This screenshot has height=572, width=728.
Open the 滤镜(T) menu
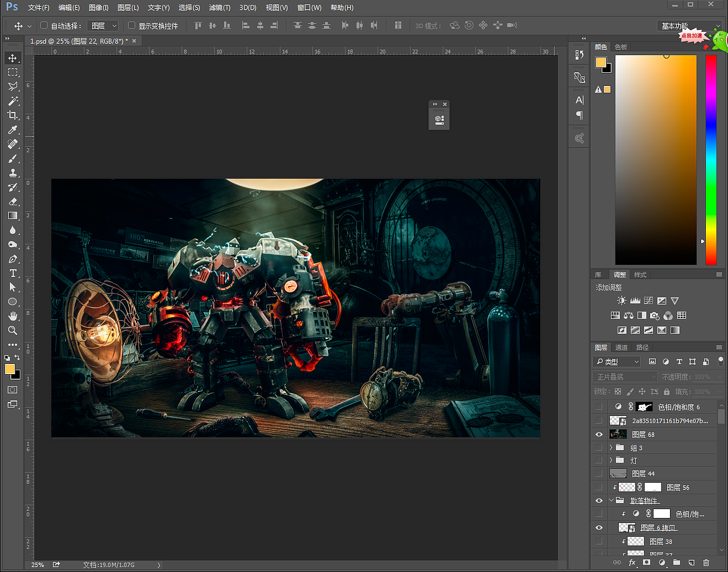click(220, 7)
